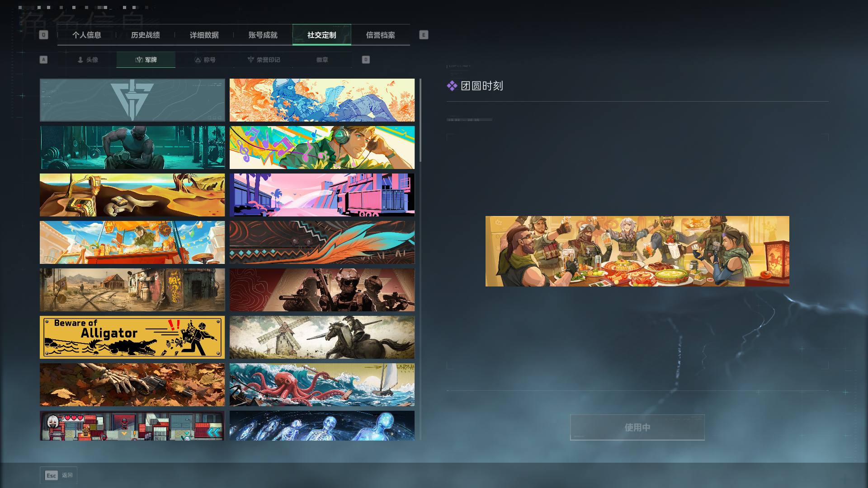Open the 账号成就 tab
Screen dimensions: 868x488
(x=263, y=35)
